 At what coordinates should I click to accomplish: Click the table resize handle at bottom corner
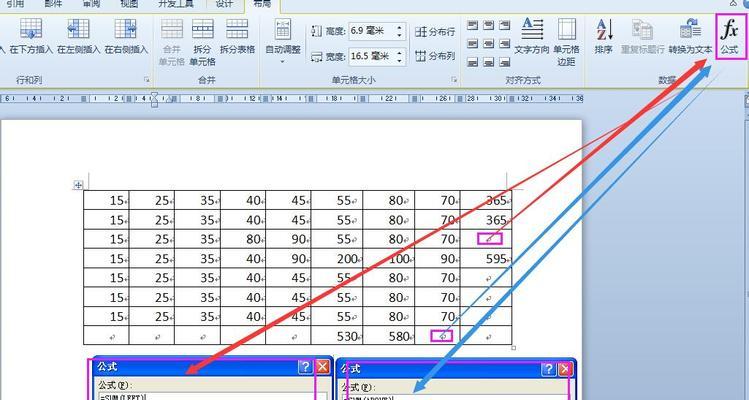coord(514,348)
